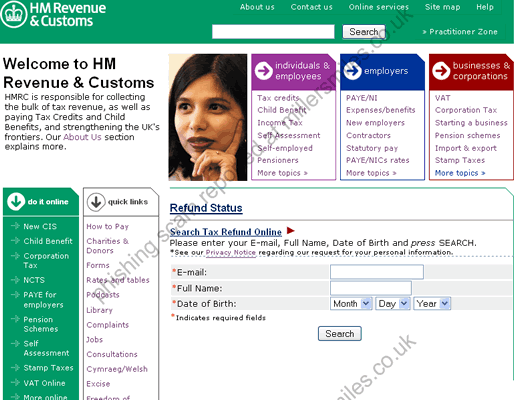Viewport: 516px width, 400px height.
Task: Click the woman's portrait photo
Action: pos(208,117)
